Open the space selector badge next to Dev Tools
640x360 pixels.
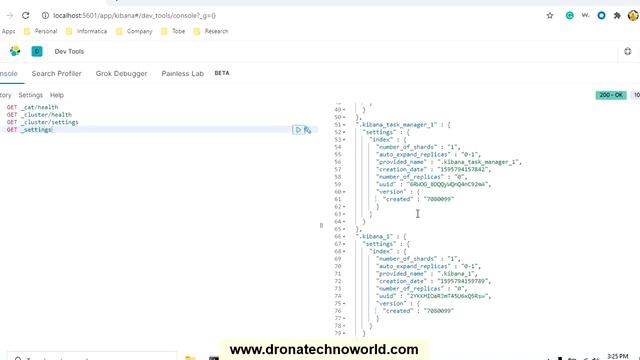pos(37,51)
